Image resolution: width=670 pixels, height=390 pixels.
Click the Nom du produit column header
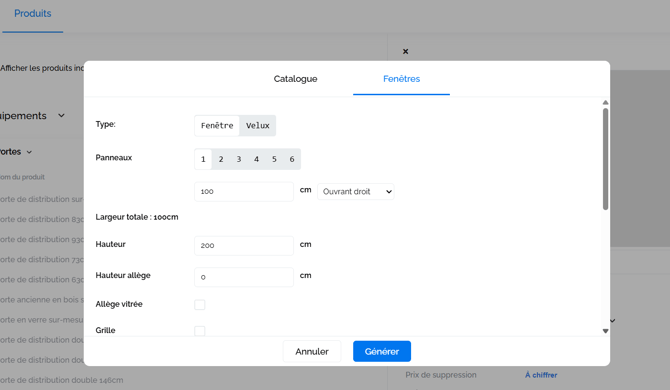click(x=22, y=177)
